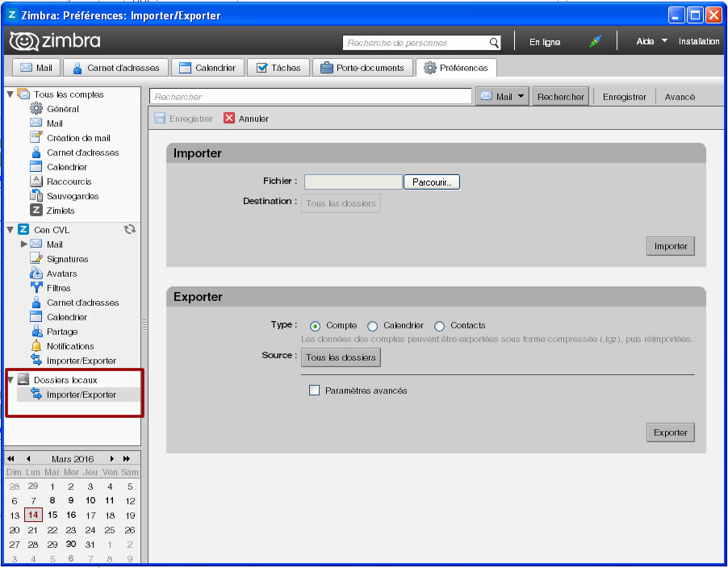Open the Porte-documents tab
Viewport: 728px width, 568px height.
pyautogui.click(x=363, y=68)
